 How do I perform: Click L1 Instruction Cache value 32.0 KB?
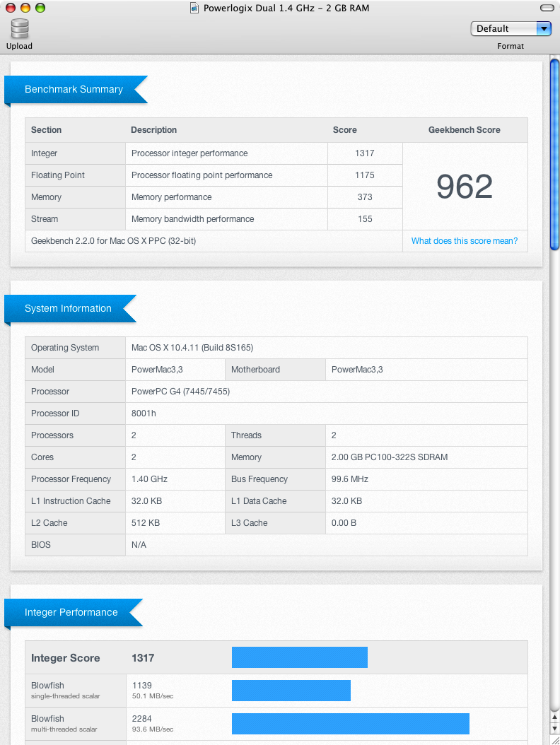pyautogui.click(x=146, y=500)
